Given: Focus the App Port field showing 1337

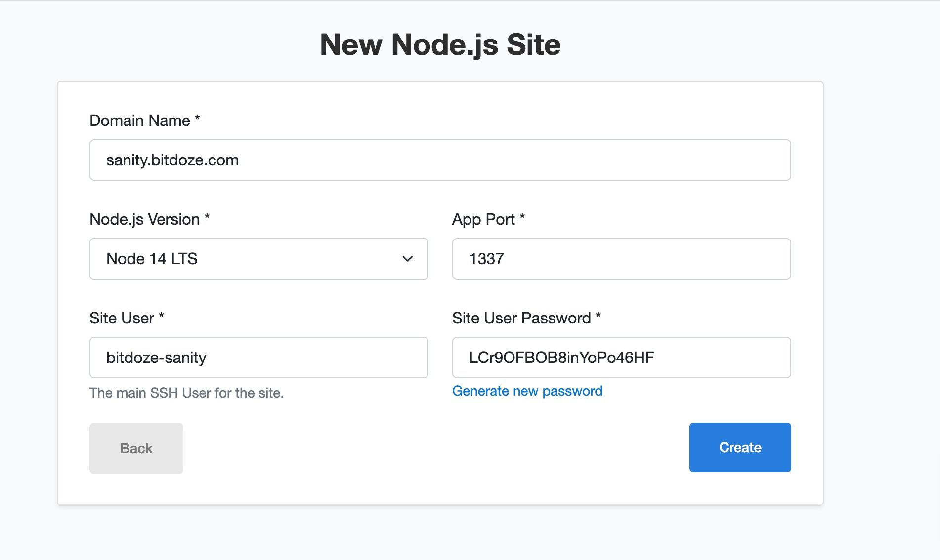Looking at the screenshot, I should pos(621,259).
